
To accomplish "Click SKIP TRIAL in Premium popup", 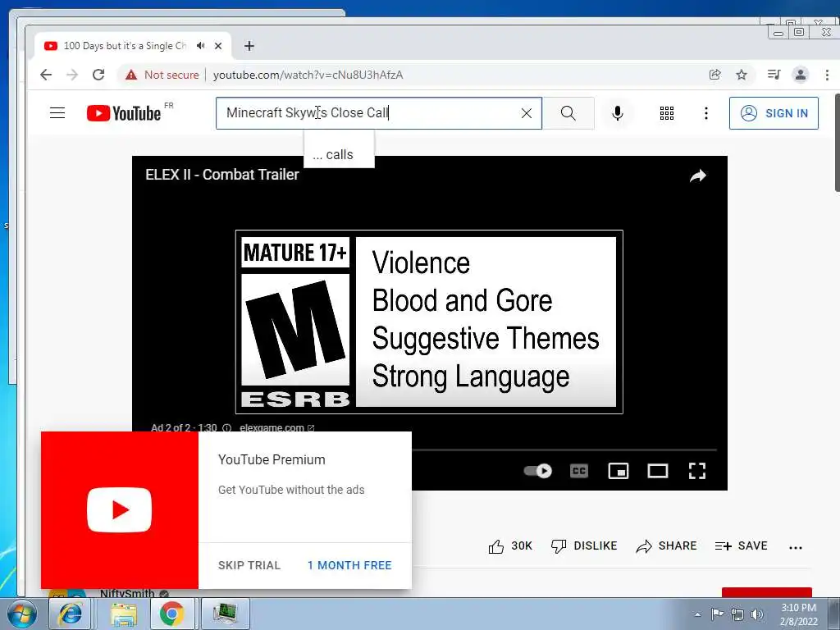I will pyautogui.click(x=249, y=565).
